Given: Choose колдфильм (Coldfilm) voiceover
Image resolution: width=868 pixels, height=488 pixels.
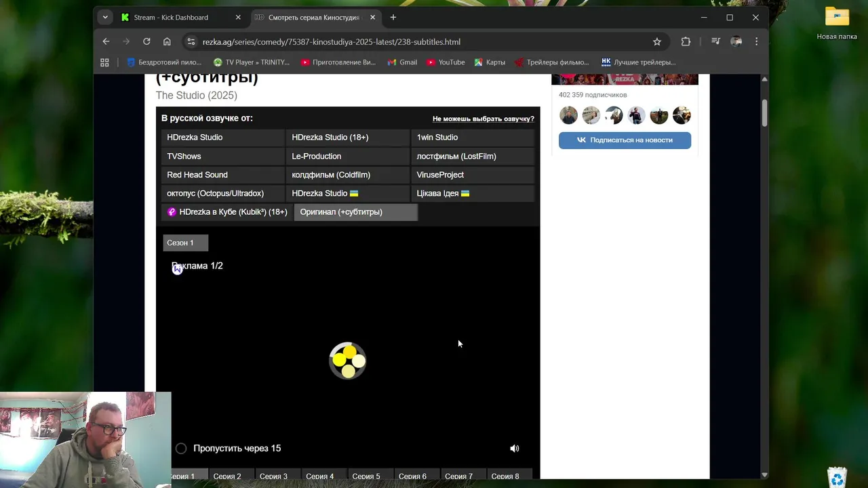Looking at the screenshot, I should point(348,175).
